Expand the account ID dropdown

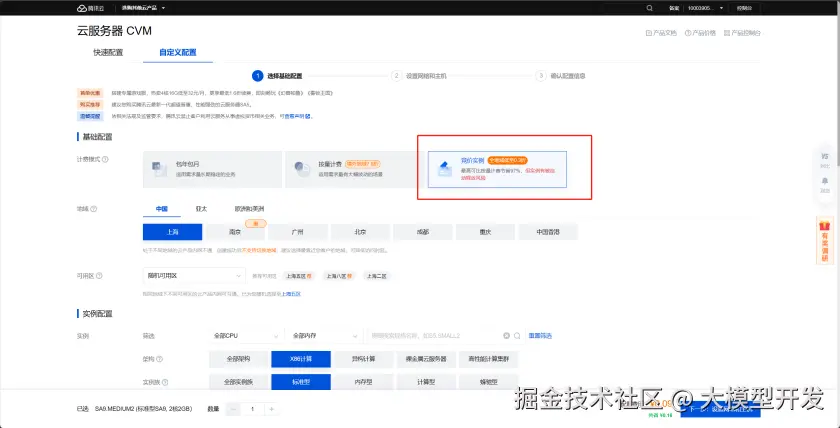tap(706, 8)
